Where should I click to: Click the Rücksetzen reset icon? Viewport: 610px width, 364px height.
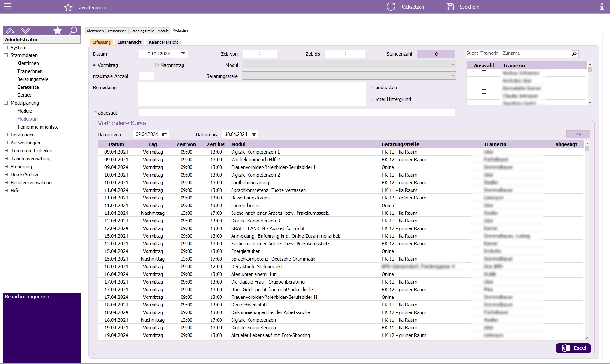tap(391, 7)
